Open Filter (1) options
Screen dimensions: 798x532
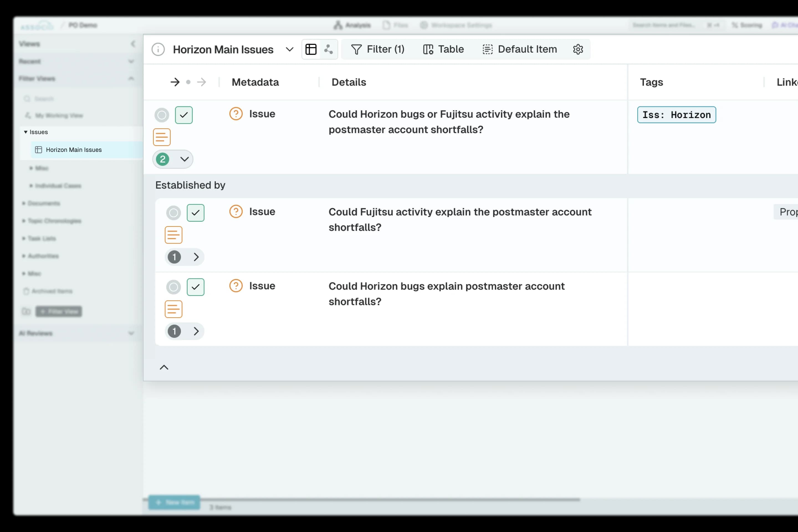[378, 50]
